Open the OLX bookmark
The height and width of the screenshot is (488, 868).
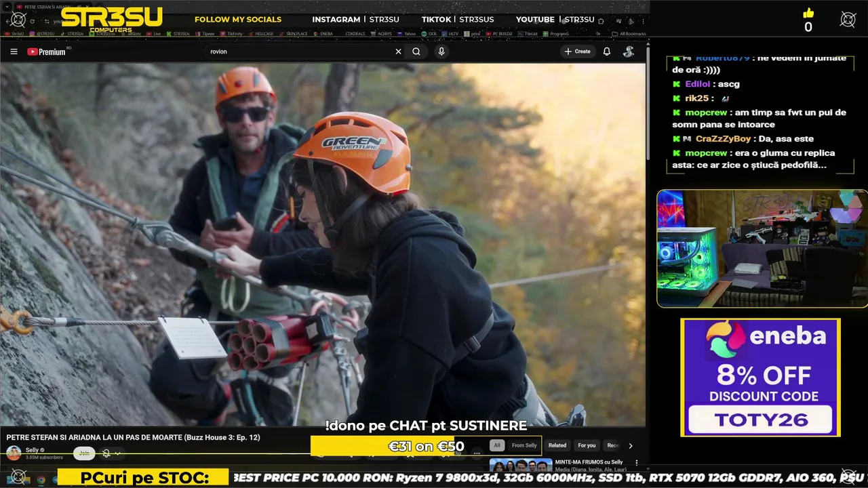point(429,34)
